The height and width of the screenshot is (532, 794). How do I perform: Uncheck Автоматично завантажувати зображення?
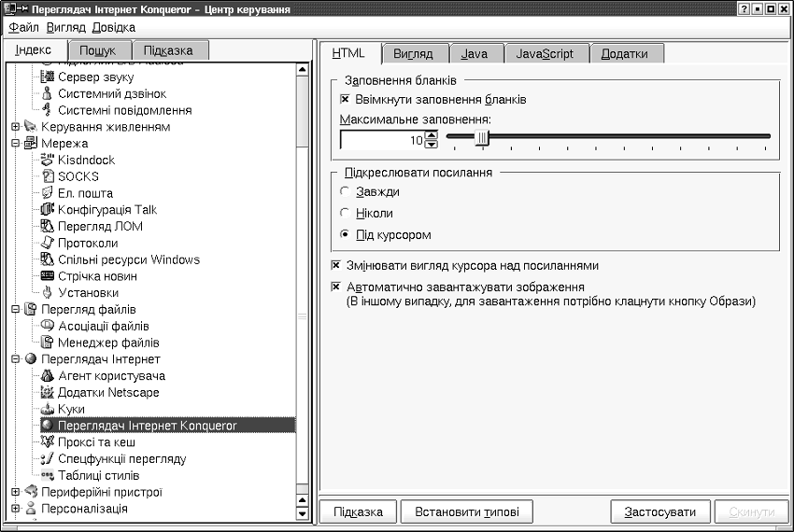pos(336,287)
